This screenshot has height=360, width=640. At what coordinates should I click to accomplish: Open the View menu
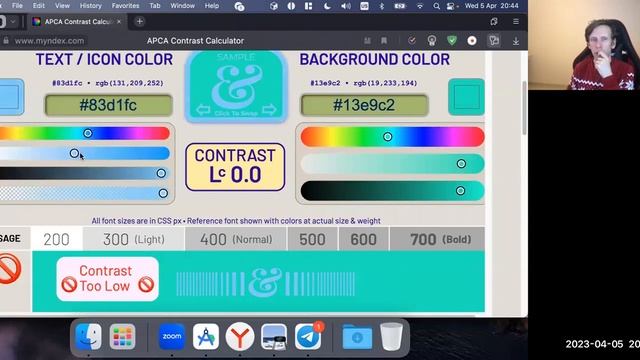tap(62, 6)
